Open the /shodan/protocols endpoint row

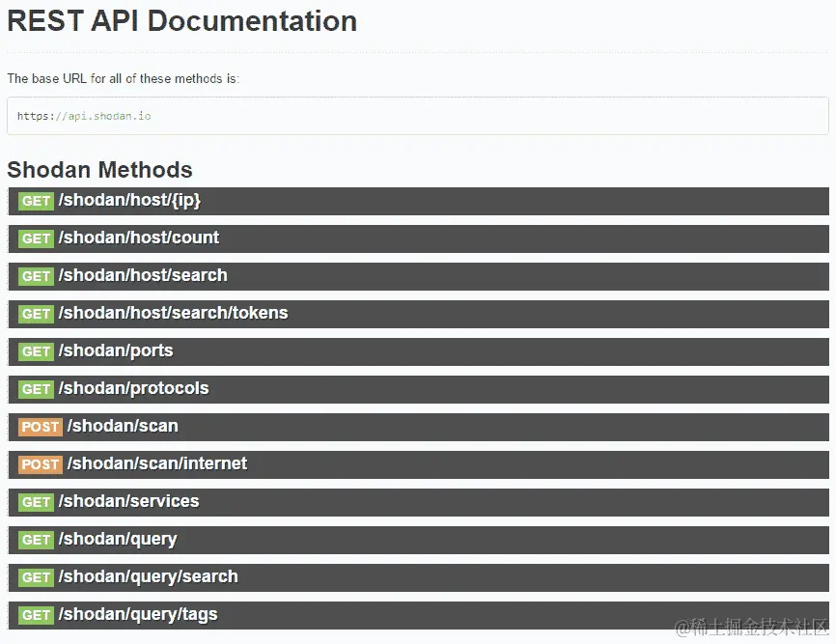(x=419, y=389)
